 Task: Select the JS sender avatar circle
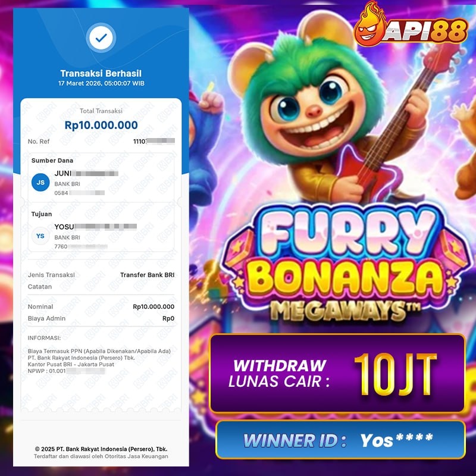pyautogui.click(x=40, y=183)
